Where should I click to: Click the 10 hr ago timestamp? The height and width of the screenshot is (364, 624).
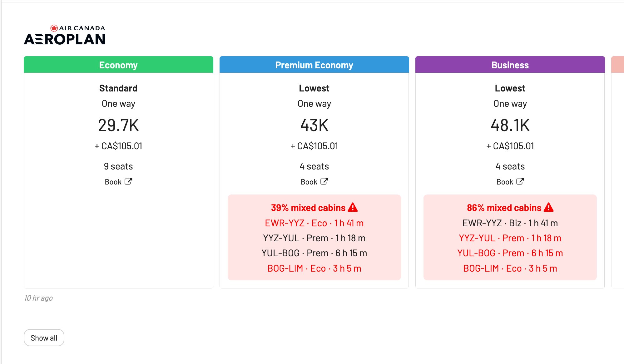coord(38,298)
